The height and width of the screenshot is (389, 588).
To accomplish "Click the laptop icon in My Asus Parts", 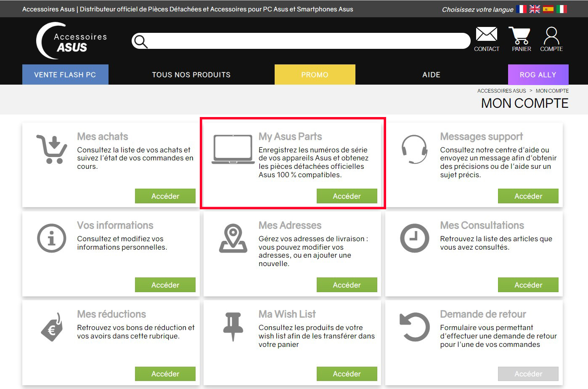I will pos(233,149).
